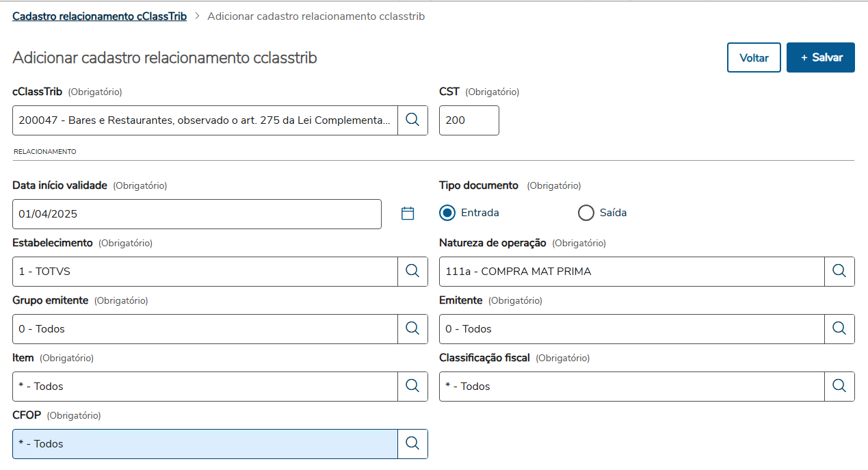Open the calendar date picker icon

[408, 213]
